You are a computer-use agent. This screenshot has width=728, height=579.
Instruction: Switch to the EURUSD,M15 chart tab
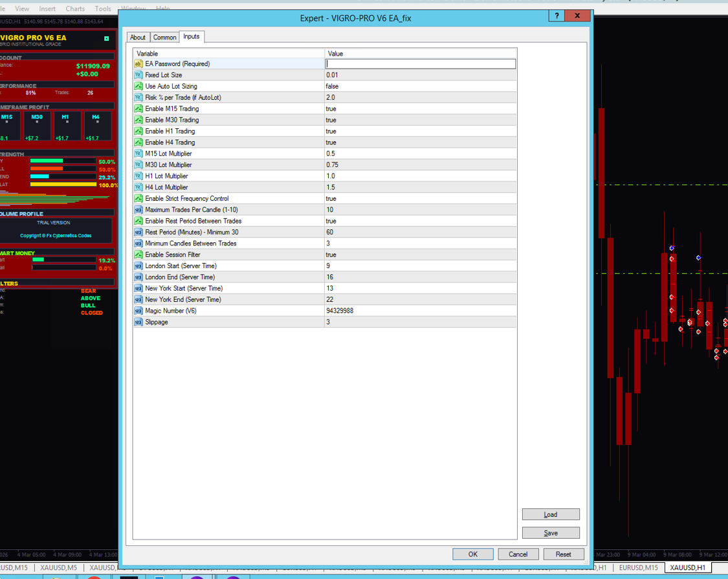tap(637, 567)
